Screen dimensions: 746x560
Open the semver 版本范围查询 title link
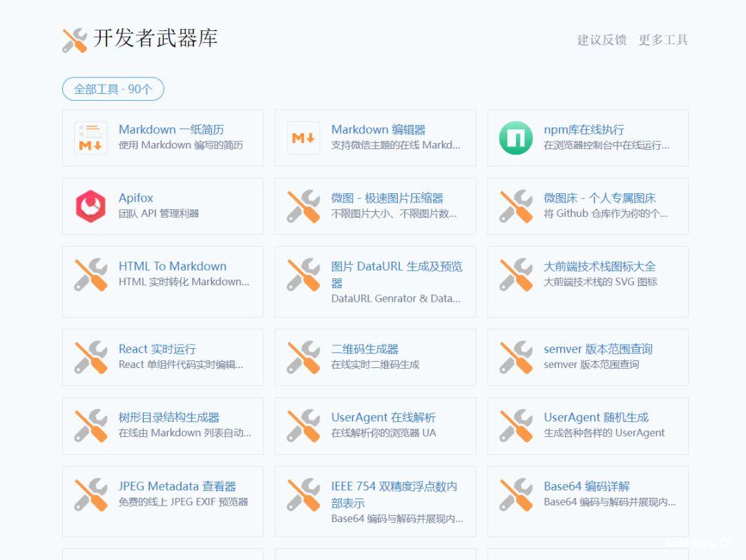pos(598,349)
